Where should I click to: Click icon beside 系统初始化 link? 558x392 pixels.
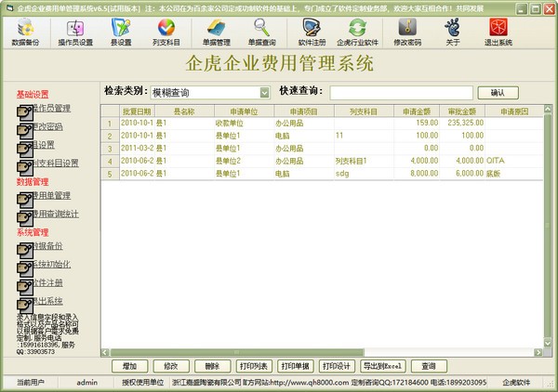[25, 268]
